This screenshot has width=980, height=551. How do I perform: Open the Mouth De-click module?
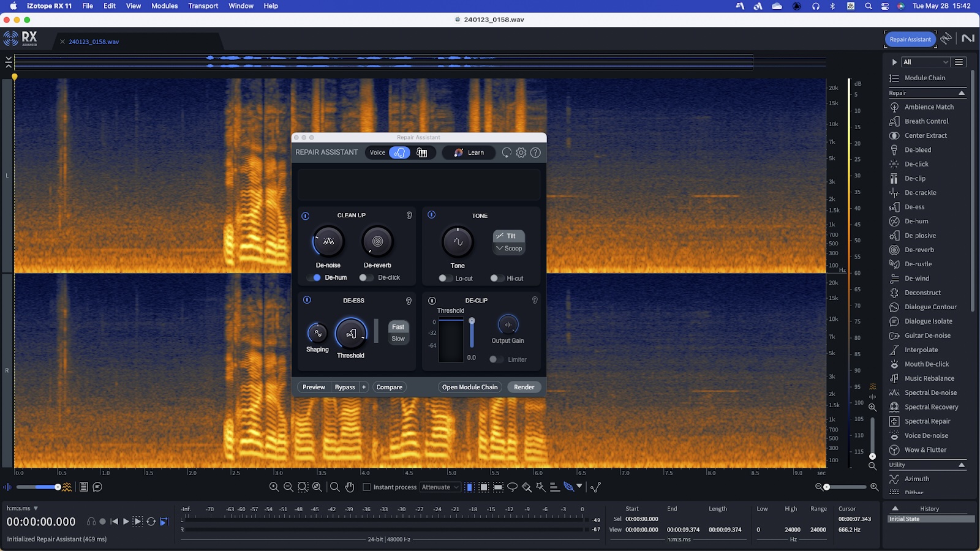coord(927,364)
